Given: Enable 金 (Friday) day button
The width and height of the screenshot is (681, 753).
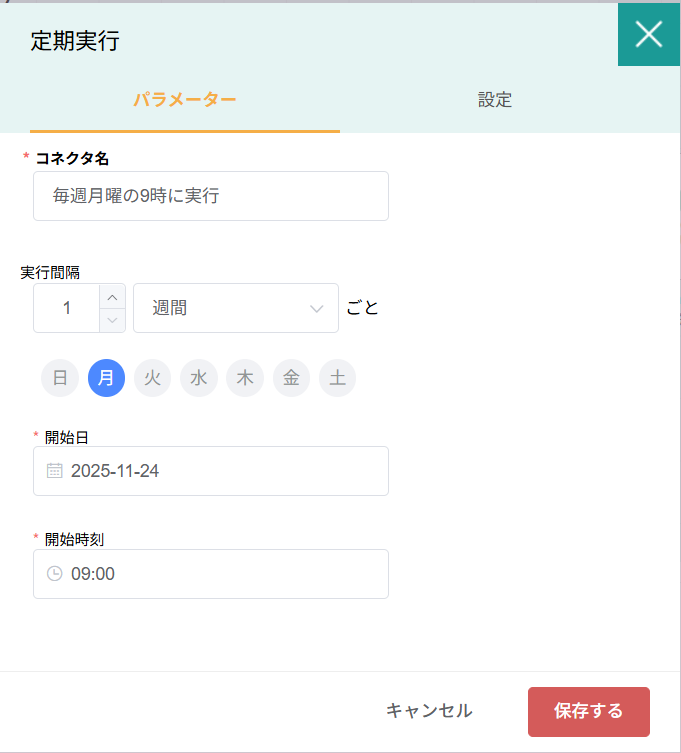Looking at the screenshot, I should coord(291,378).
